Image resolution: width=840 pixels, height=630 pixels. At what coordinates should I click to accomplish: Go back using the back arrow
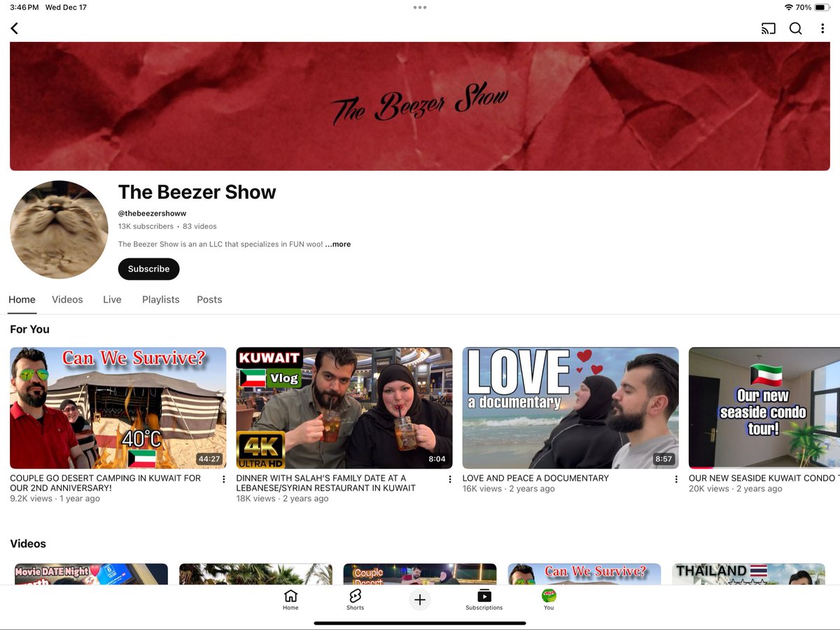[x=14, y=29]
